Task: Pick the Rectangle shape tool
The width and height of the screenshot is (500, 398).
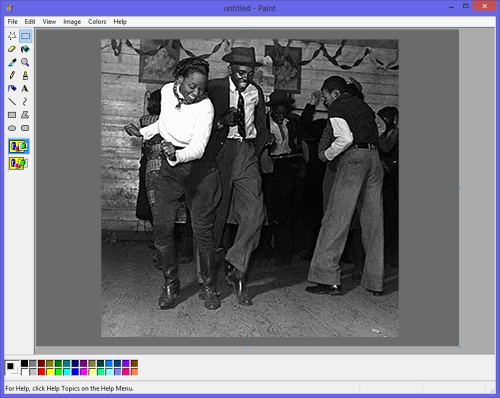Action: pyautogui.click(x=12, y=115)
